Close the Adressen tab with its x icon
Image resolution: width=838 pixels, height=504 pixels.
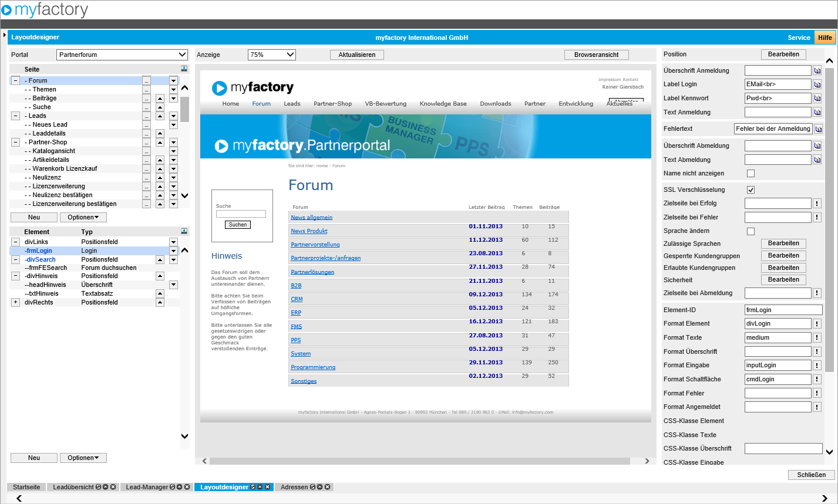tap(328, 487)
